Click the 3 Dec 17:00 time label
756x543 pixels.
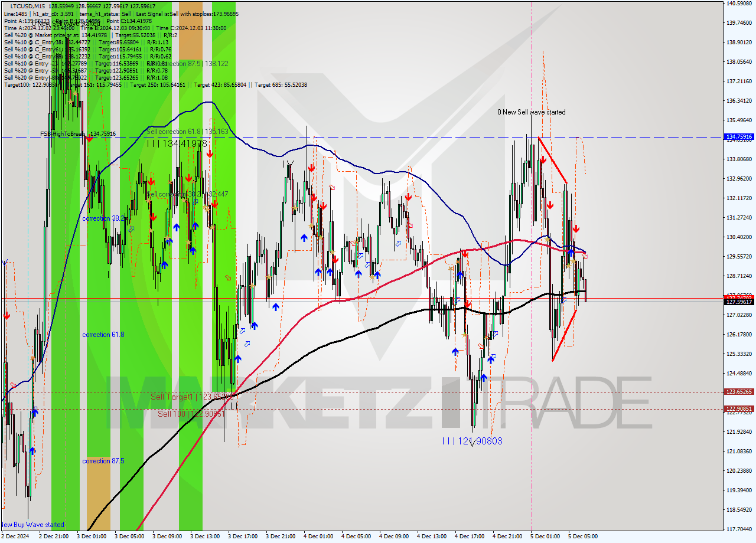point(243,537)
